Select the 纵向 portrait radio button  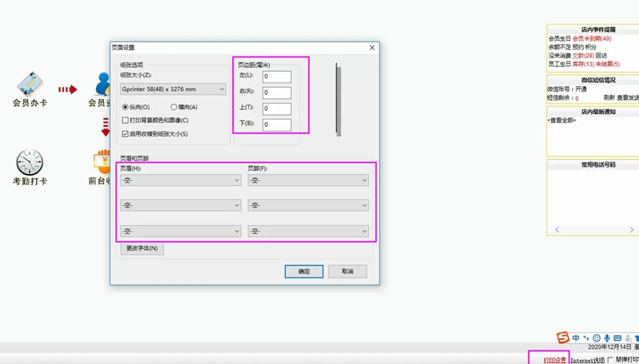pyautogui.click(x=125, y=107)
